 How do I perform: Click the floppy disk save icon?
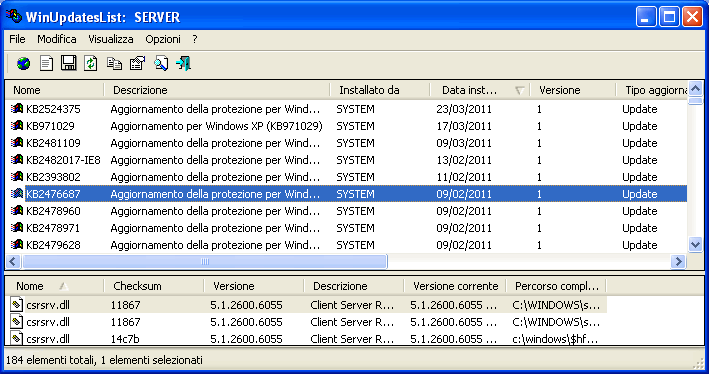tap(69, 63)
